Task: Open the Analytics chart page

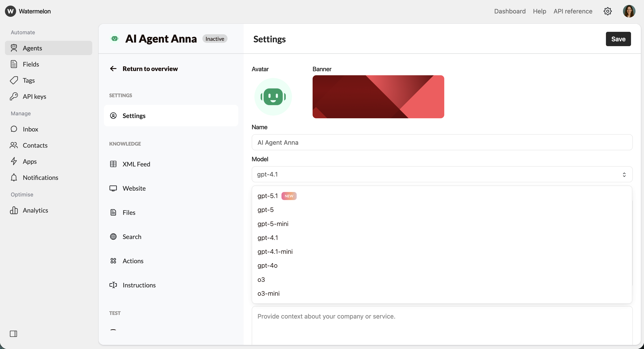Action: pyautogui.click(x=35, y=210)
